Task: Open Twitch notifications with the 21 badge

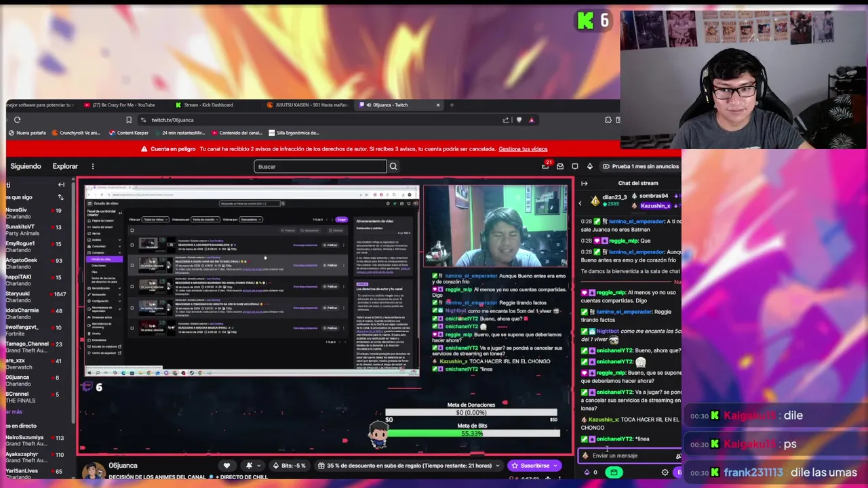Action: coord(546,166)
